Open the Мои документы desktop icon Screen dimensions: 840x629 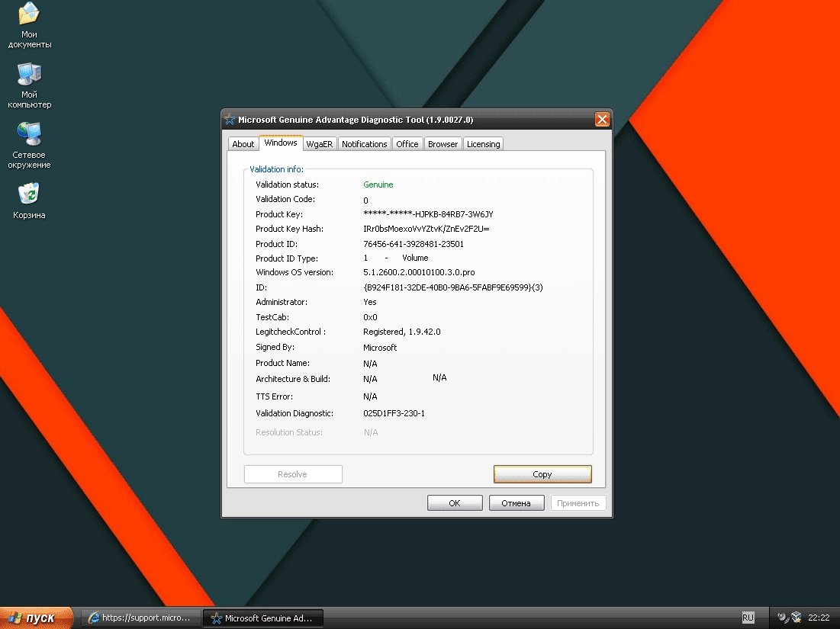30,25
